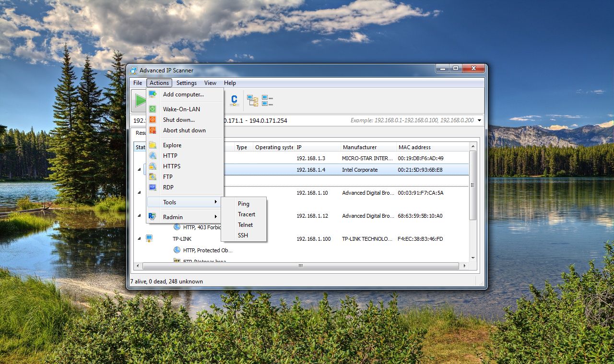Select the 192.168.1.10 IP cell
Image resolution: width=614 pixels, height=364 pixels.
[x=312, y=193]
